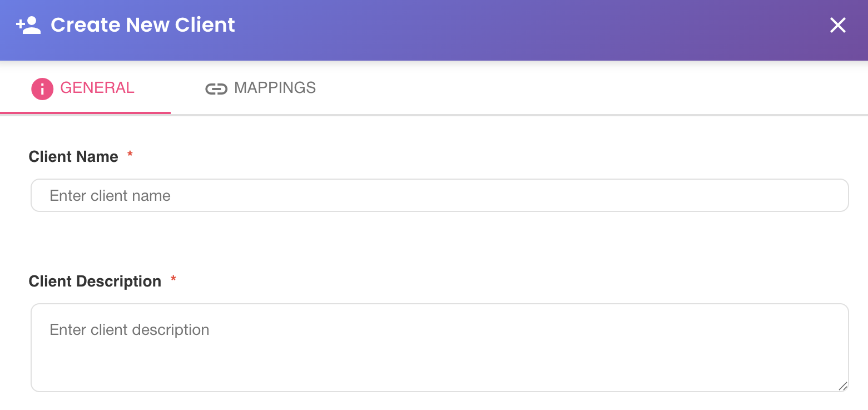Click the chain-link icon beside MAPPINGS

(216, 89)
